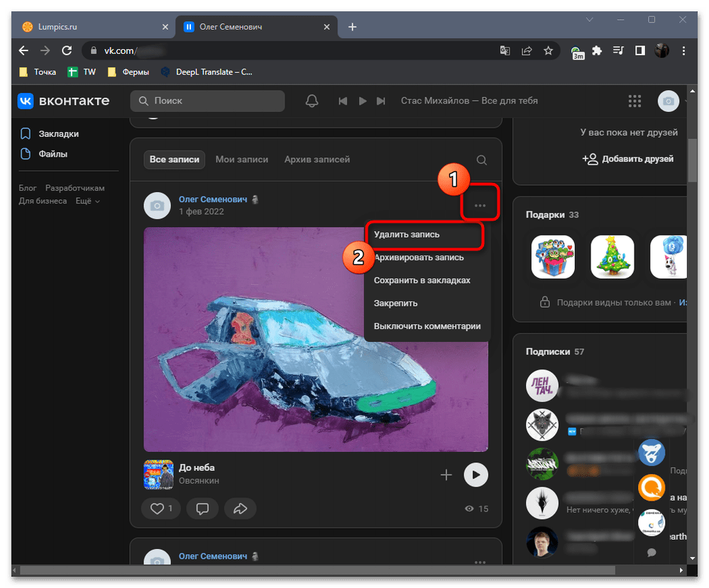This screenshot has width=709, height=588.
Task: Open the three-dot menu on the top post
Action: (480, 206)
